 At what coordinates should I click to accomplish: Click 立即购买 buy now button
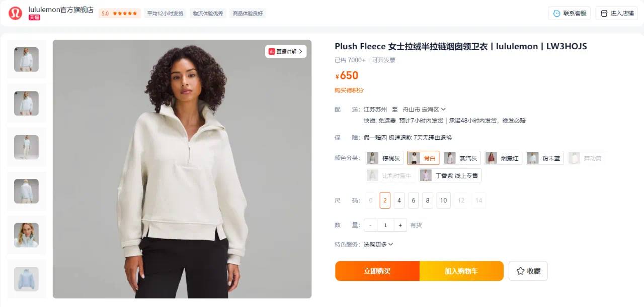[377, 271]
